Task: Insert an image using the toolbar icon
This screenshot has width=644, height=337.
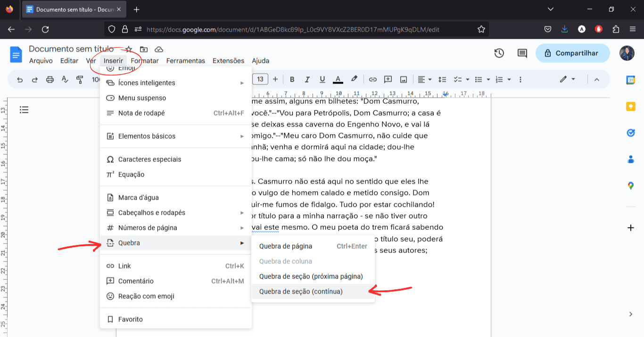Action: [x=404, y=79]
